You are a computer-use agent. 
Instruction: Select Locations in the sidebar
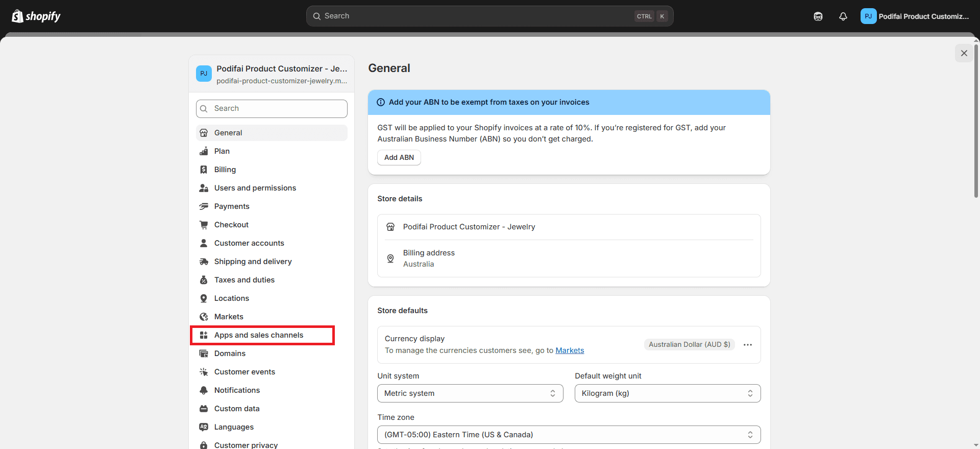272,298
